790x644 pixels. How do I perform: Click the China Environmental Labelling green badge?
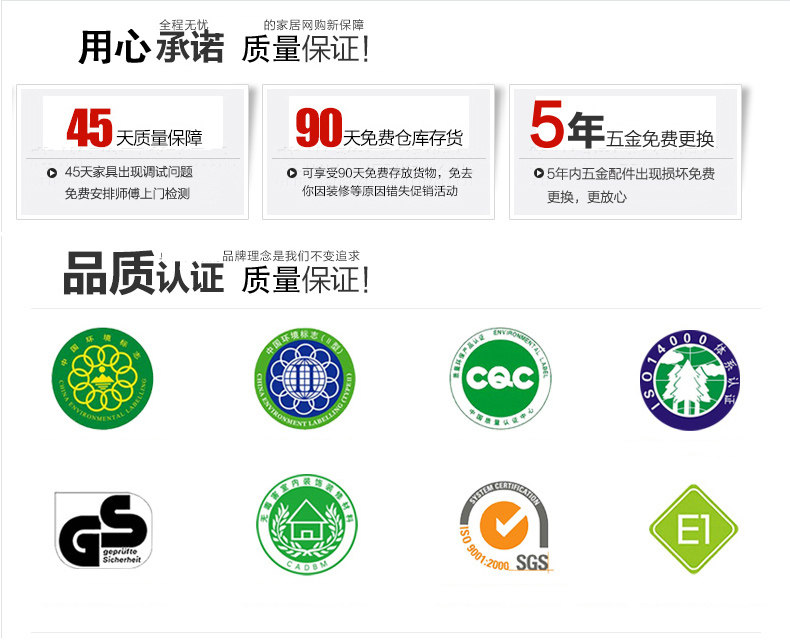click(103, 378)
